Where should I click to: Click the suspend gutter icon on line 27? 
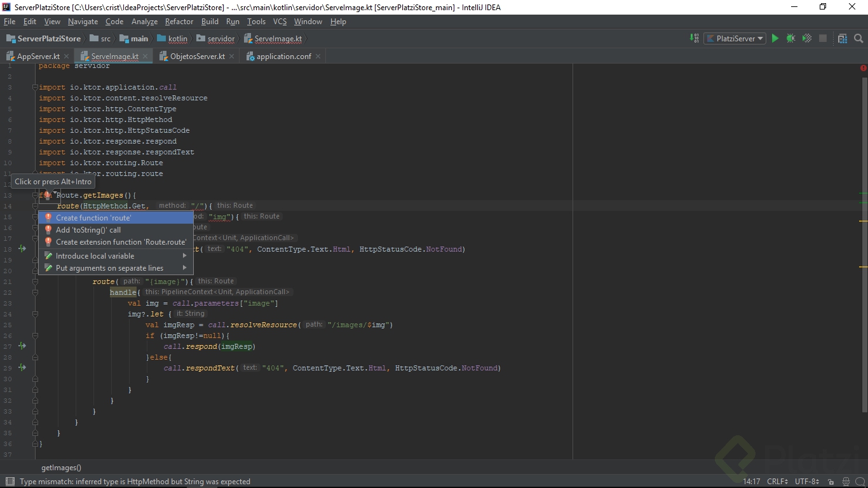[22, 346]
